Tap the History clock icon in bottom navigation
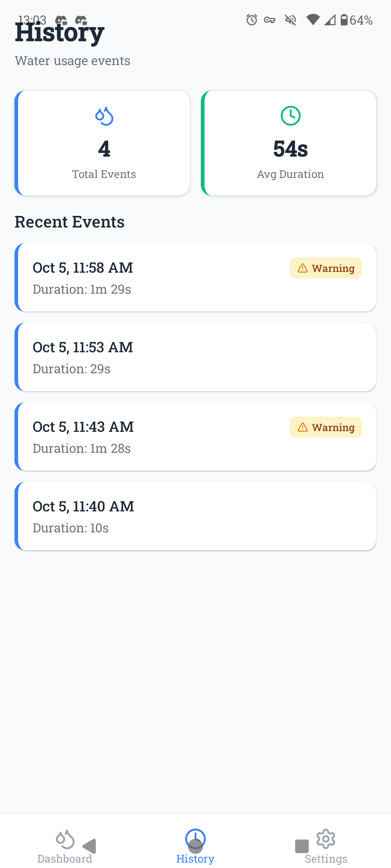 pos(195,839)
